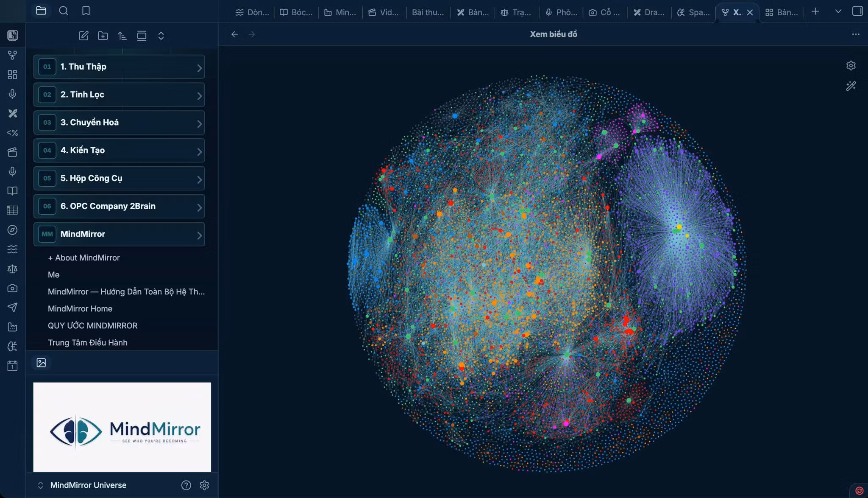868x498 pixels.
Task: Toggle the right sidebar panel
Action: coord(857,11)
